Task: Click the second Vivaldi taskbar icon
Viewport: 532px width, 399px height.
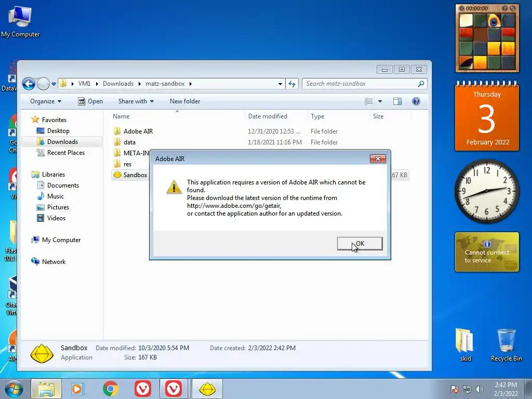Action: [174, 389]
